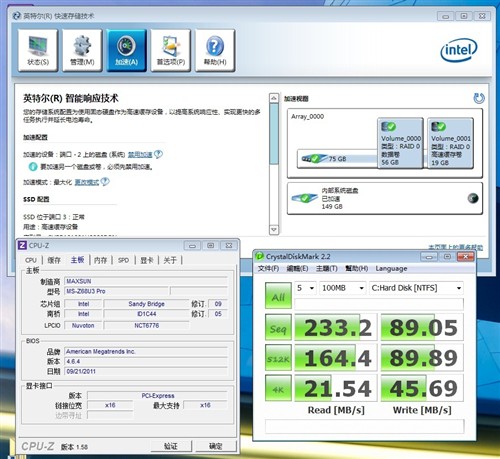Select Volume_0001 RAID 0 cache volume
The image size is (500, 459).
[450, 143]
